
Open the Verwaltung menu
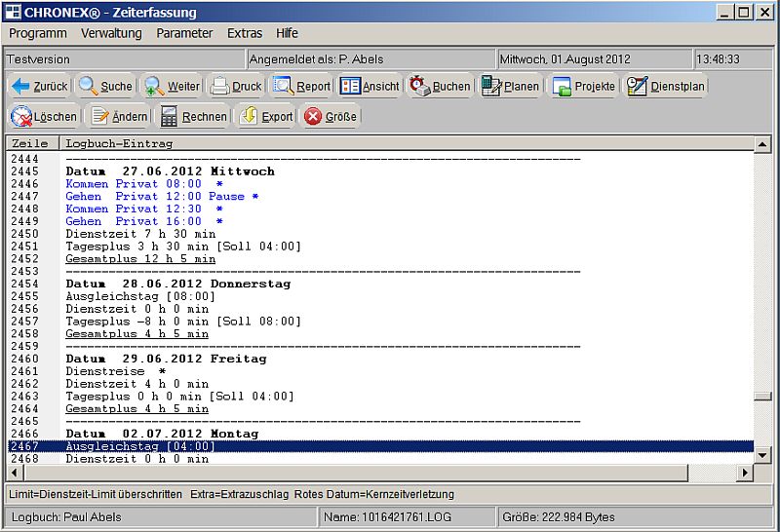click(111, 33)
